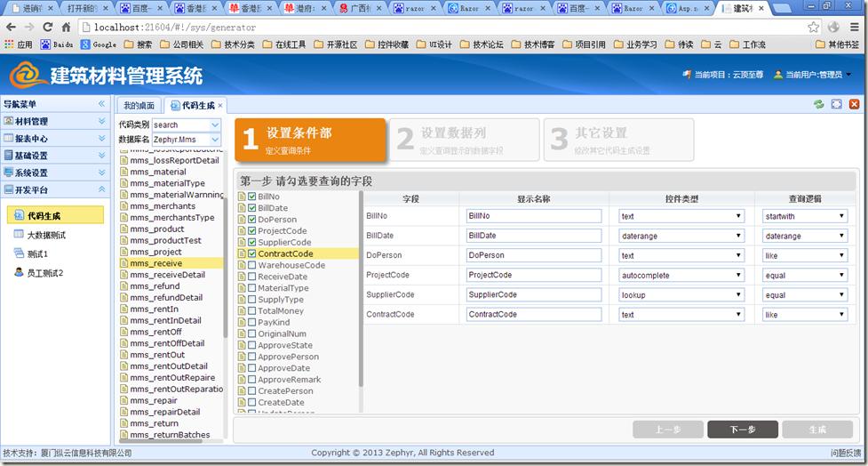Click the green refresh icon in tab bar
This screenshot has height=466, width=868.
pos(818,105)
